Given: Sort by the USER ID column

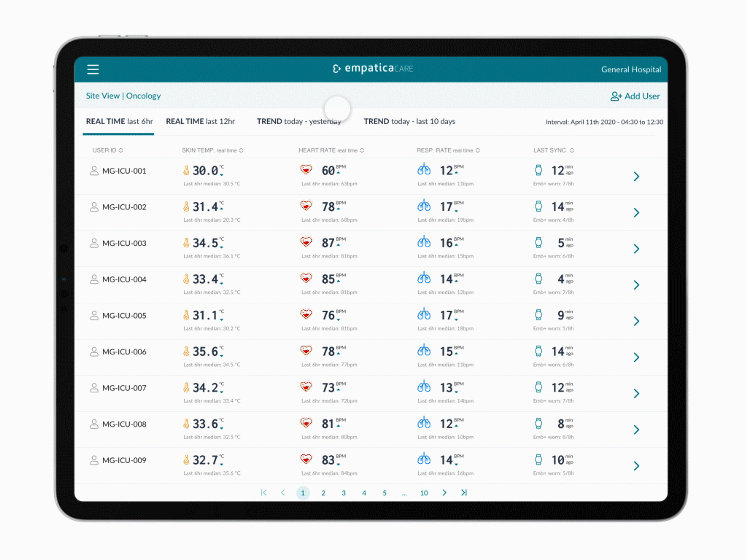Looking at the screenshot, I should click(108, 150).
